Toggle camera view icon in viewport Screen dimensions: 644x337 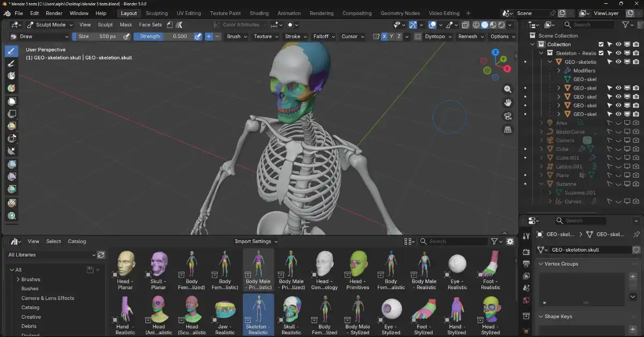(508, 116)
